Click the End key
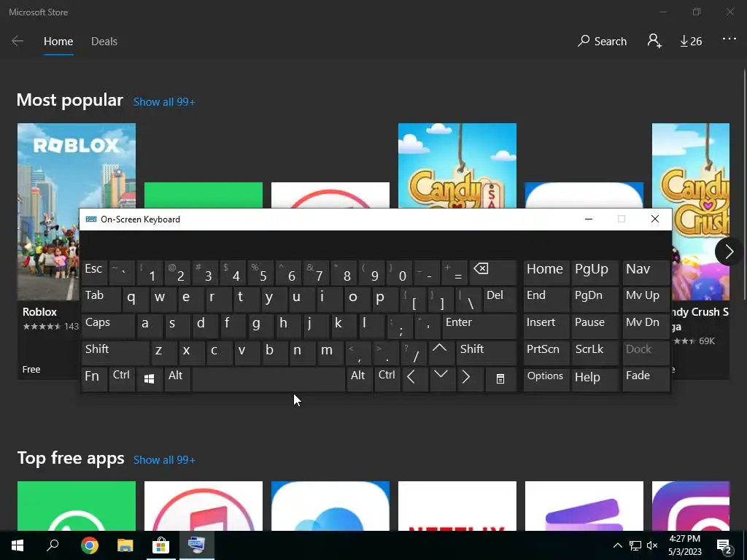This screenshot has width=747, height=560. coord(546,299)
